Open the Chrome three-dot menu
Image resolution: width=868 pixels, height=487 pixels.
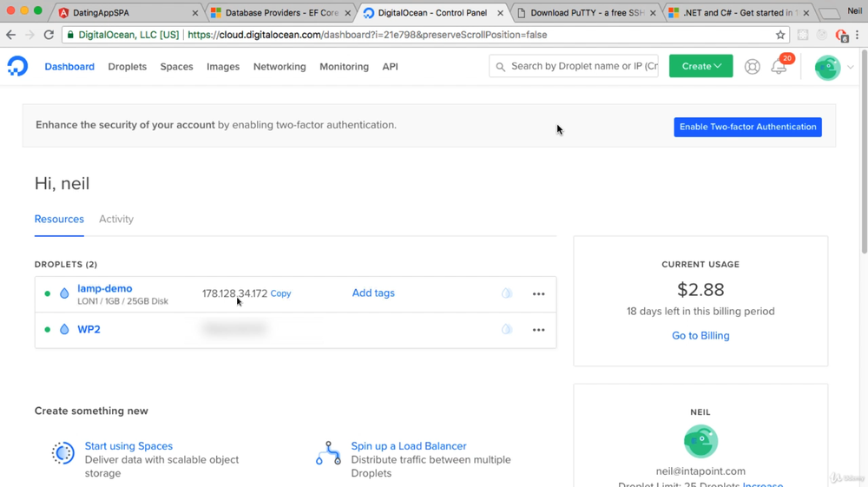tap(858, 35)
